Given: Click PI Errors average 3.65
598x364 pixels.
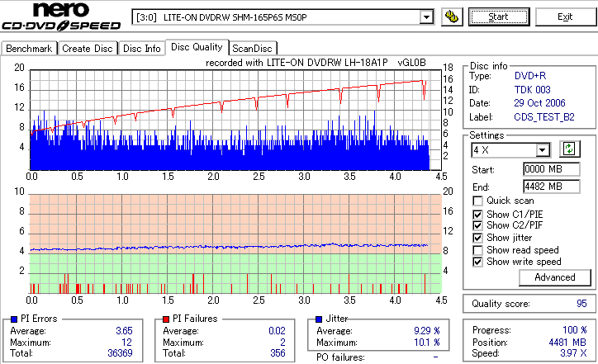Looking at the screenshot, I should (125, 331).
